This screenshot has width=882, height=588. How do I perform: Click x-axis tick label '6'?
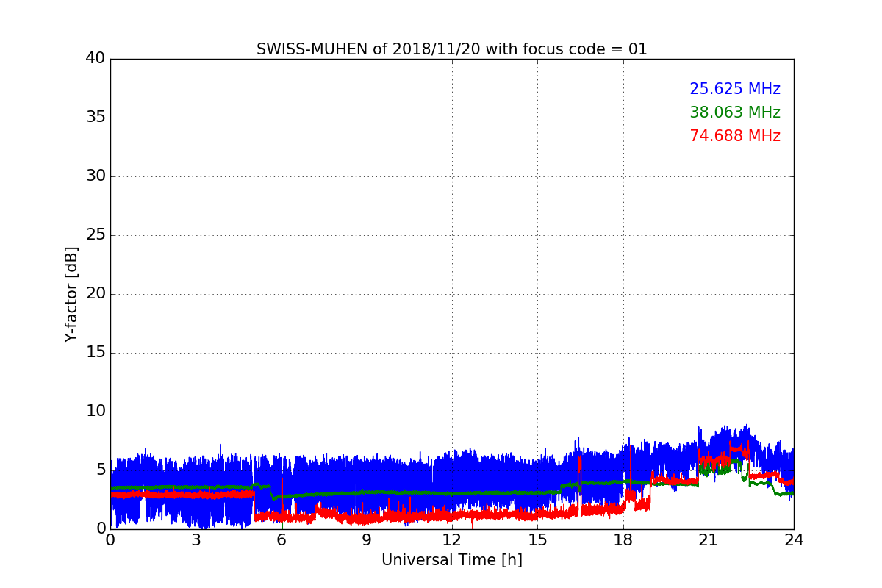(282, 540)
